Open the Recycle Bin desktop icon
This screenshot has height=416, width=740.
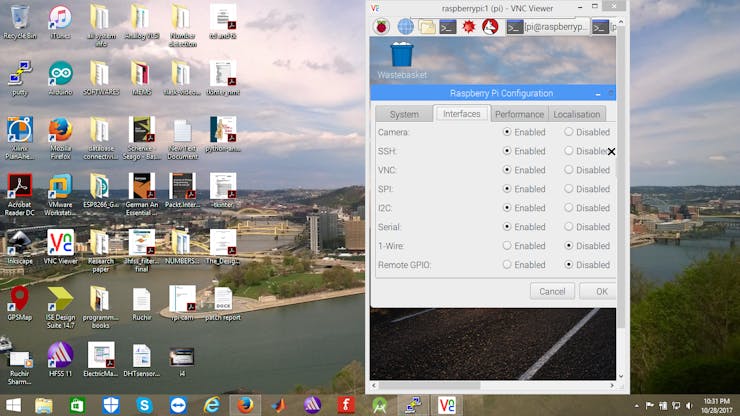(19, 22)
